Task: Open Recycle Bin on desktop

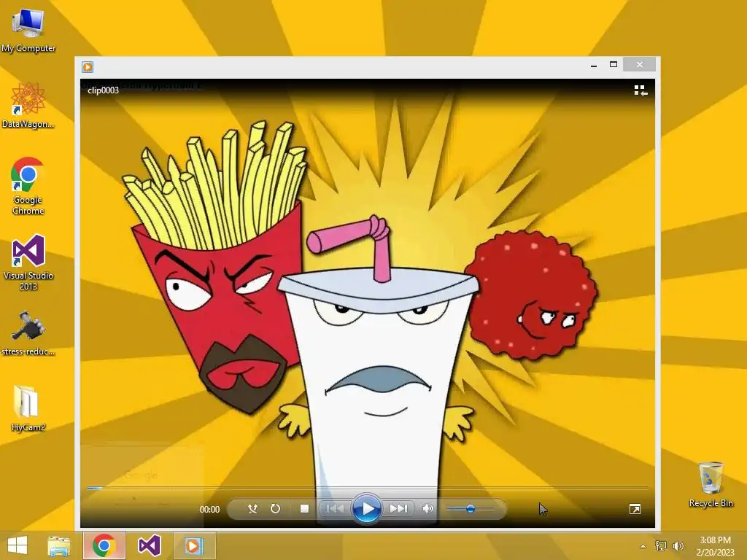Action: [x=711, y=484]
